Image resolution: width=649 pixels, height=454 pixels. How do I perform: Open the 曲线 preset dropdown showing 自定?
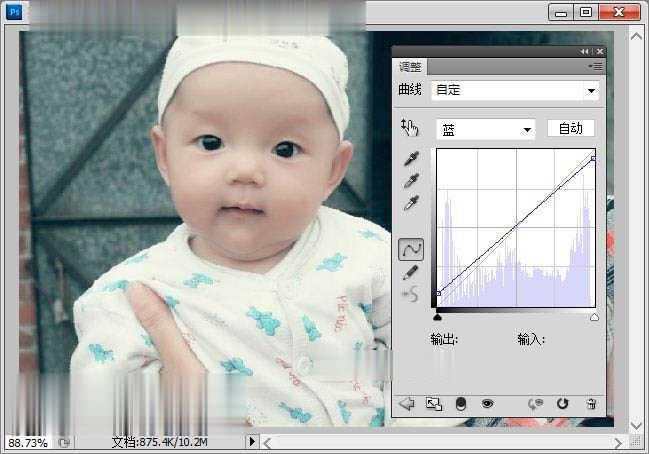coord(515,90)
